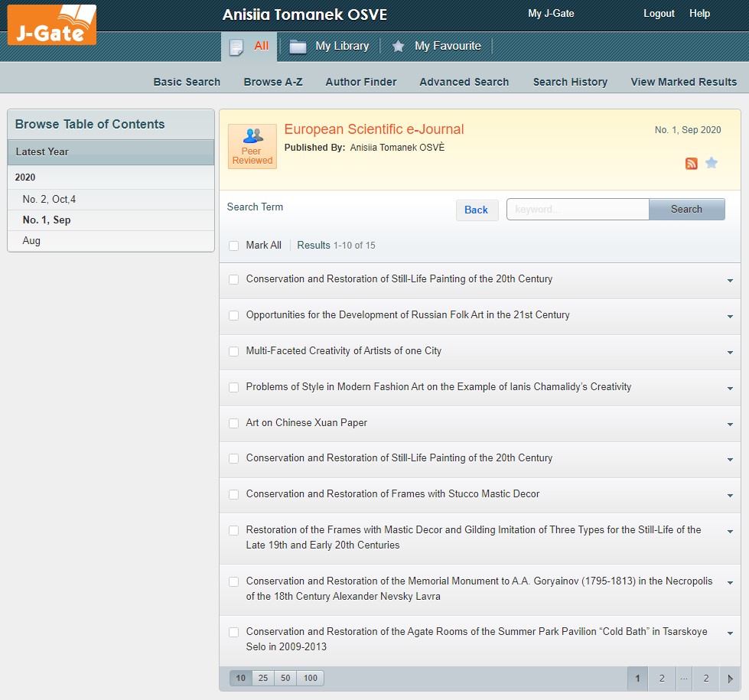Open Author Finder

point(360,82)
